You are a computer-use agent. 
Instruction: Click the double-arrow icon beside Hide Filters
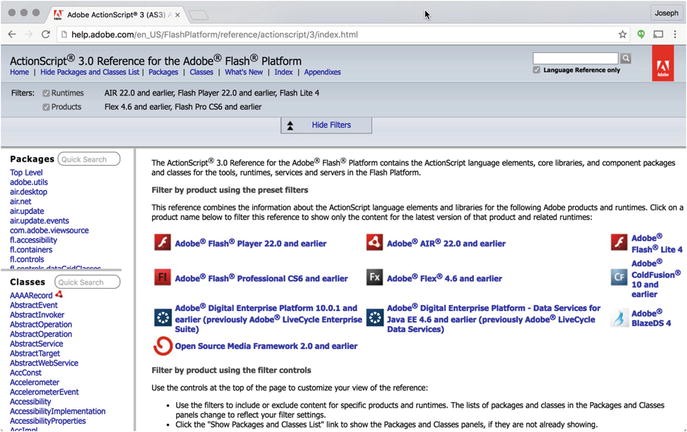[290, 126]
